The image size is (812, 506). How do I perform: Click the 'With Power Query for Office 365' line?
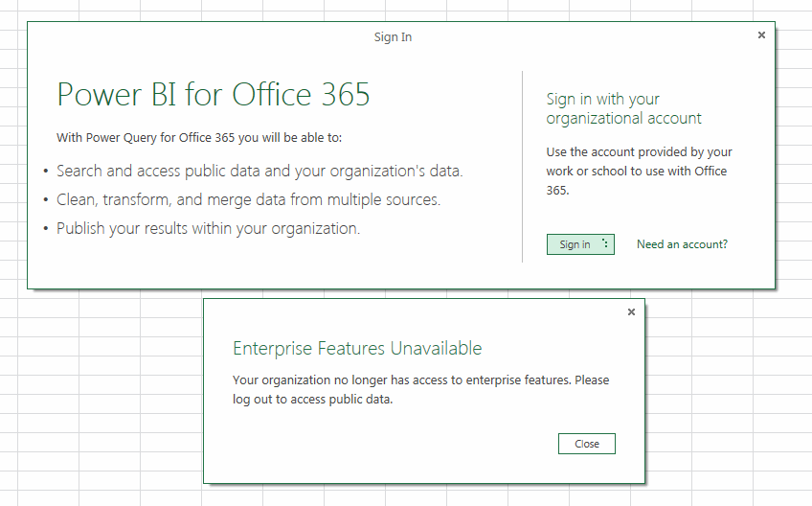(199, 137)
